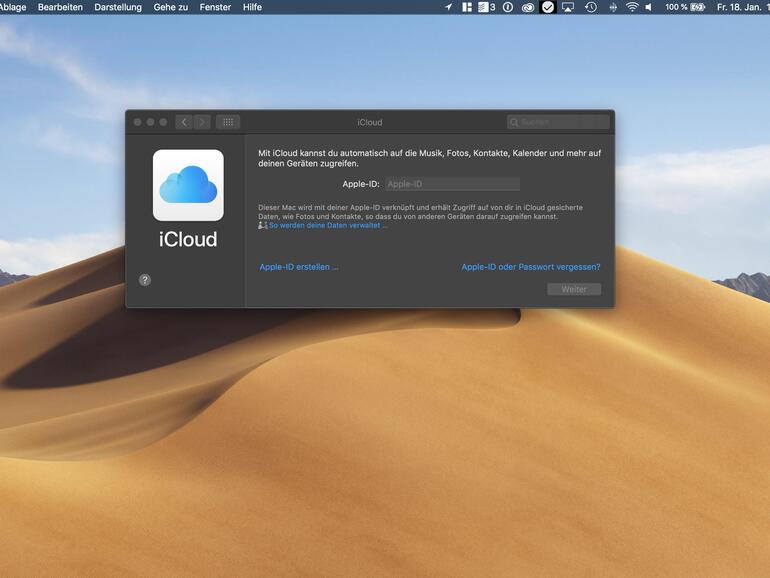Open the Hilfe menu

(252, 7)
